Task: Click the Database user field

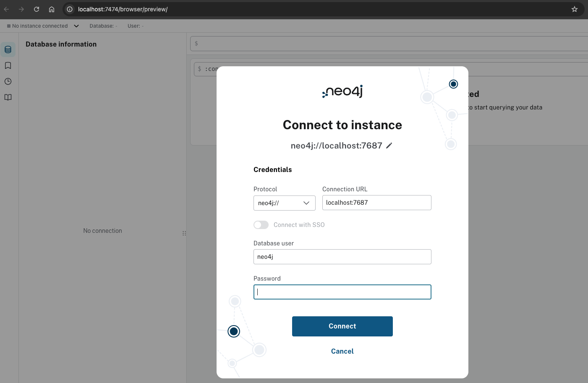Action: tap(342, 257)
